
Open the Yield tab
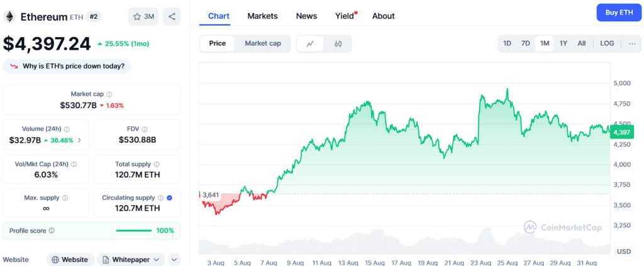[345, 16]
